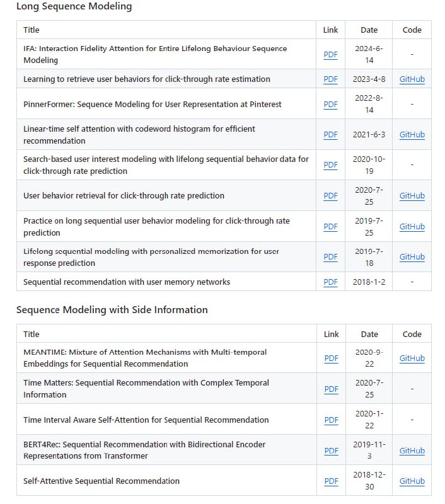Screen dimensions: 445x504
Task: Open PDF for Linear-time self attention paper
Action: (330, 135)
